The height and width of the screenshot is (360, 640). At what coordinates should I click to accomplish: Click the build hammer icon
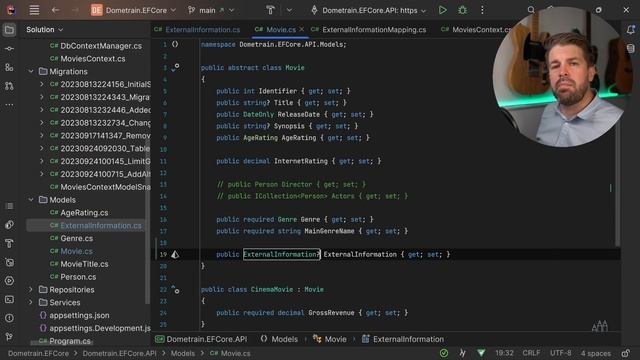(x=270, y=10)
